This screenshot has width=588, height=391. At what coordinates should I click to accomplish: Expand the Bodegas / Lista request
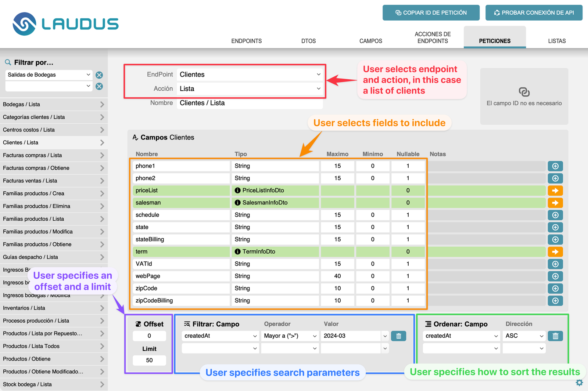click(x=54, y=105)
